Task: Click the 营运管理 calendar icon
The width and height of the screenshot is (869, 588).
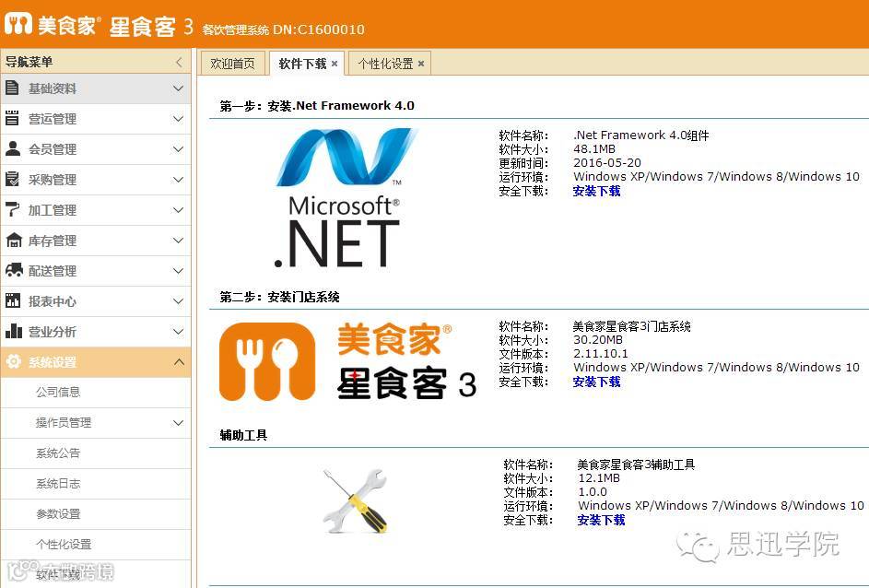Action: (x=12, y=118)
